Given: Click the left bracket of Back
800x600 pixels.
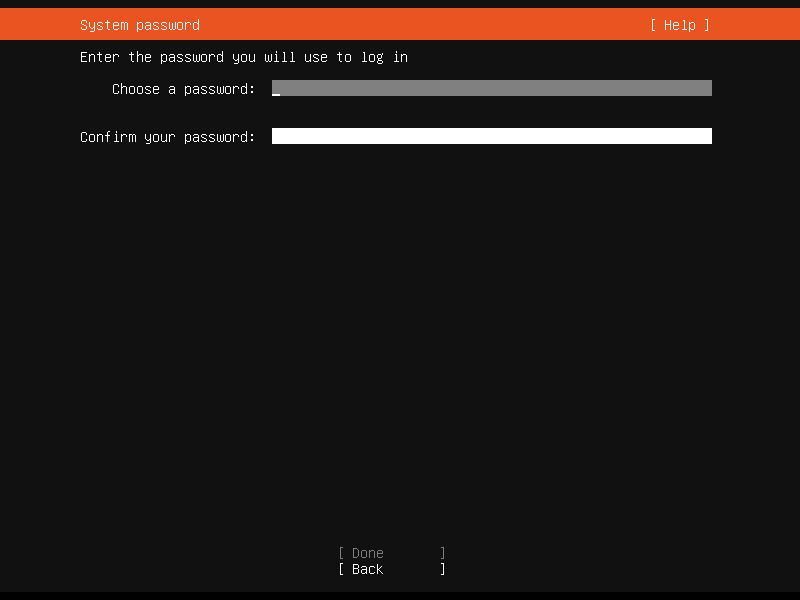Looking at the screenshot, I should (341, 569).
